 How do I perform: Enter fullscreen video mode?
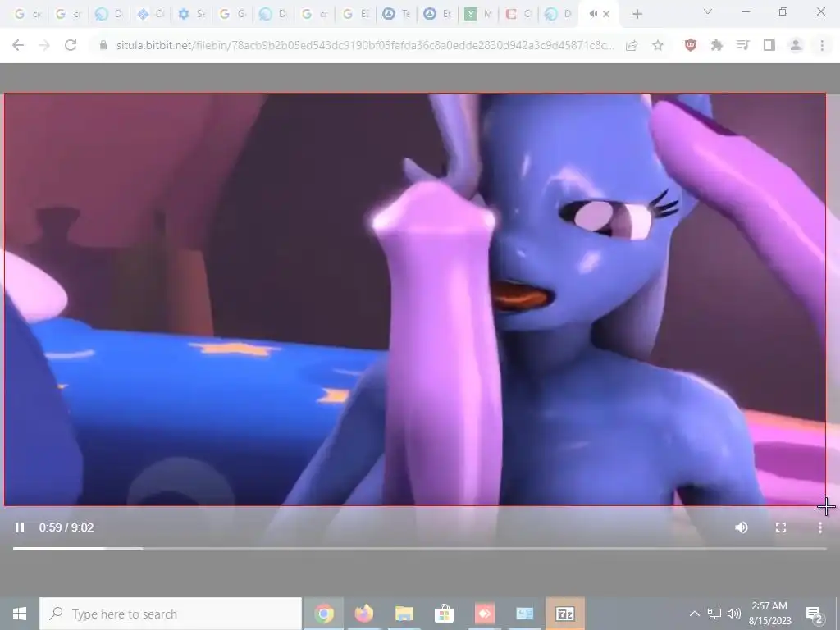[x=781, y=527]
